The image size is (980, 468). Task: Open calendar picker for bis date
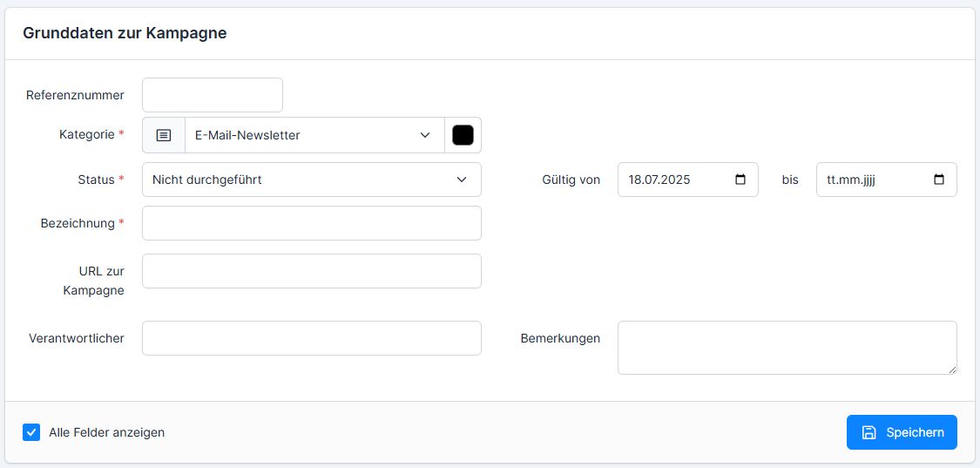pyautogui.click(x=939, y=180)
